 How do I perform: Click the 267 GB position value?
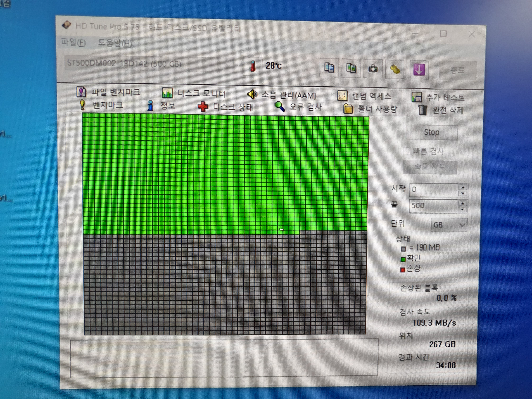(443, 344)
